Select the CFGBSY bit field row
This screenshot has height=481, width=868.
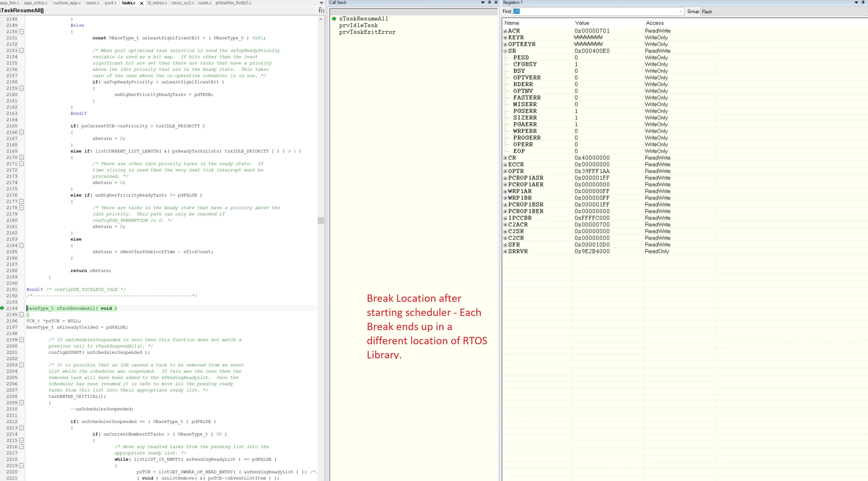608,64
